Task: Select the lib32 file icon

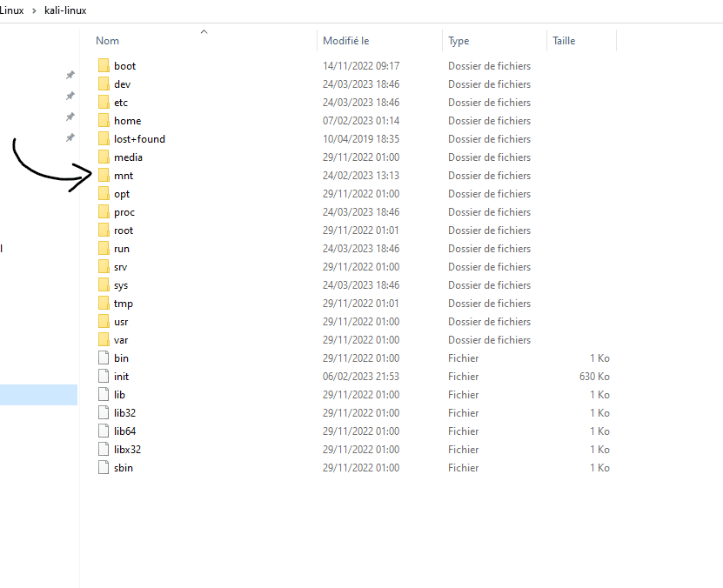Action: (104, 413)
